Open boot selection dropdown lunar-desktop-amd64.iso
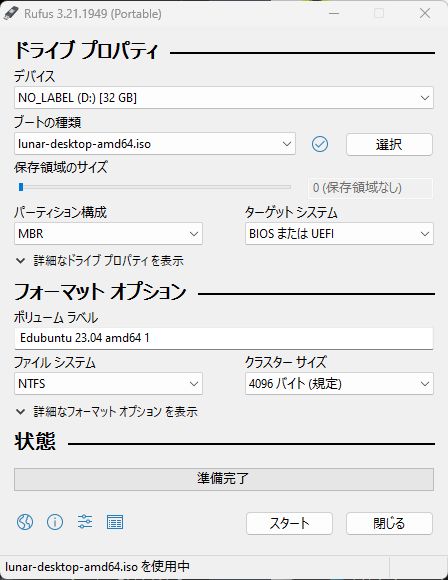The width and height of the screenshot is (448, 580). pos(155,144)
